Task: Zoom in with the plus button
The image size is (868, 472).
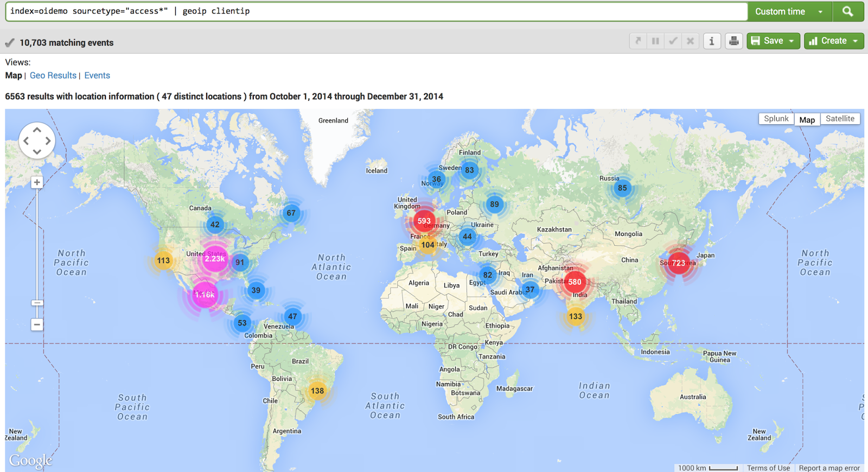Action: click(37, 182)
